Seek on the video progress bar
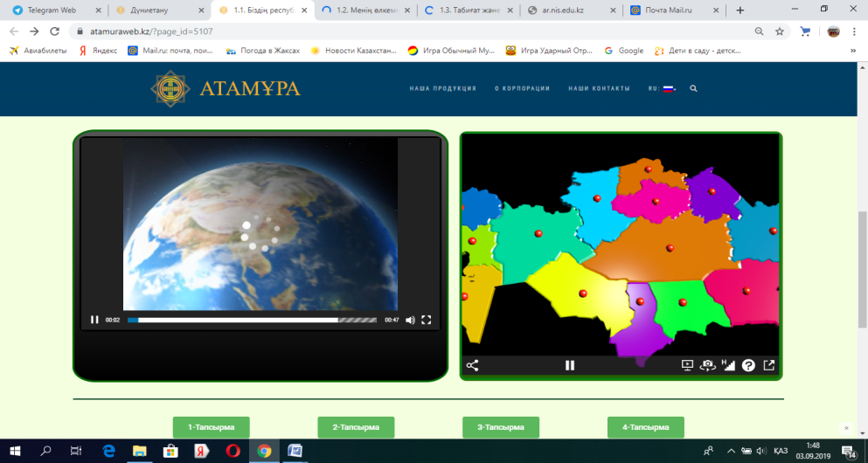 point(252,320)
